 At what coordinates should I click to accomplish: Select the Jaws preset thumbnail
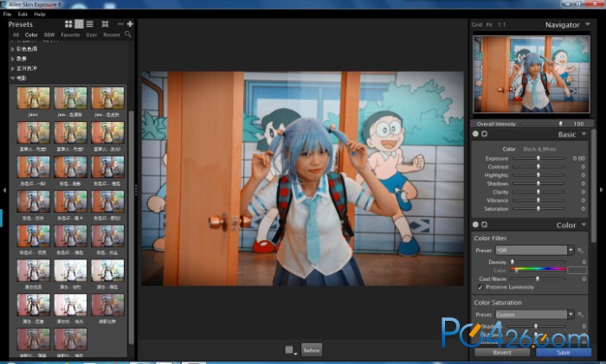click(33, 98)
